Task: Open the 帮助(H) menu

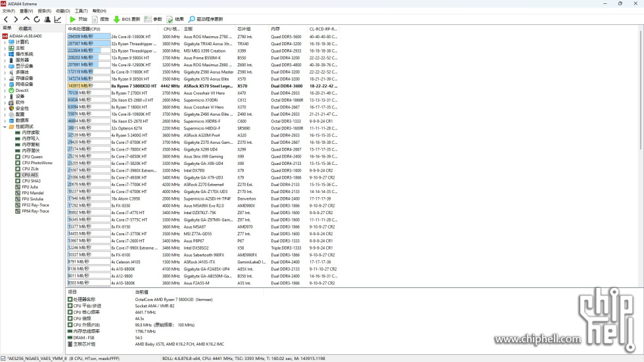Action: tap(99, 11)
